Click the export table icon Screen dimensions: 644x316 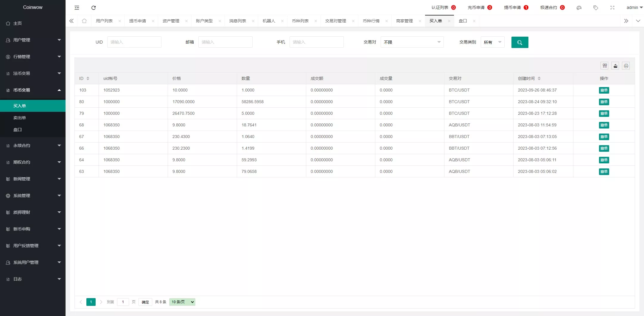615,66
